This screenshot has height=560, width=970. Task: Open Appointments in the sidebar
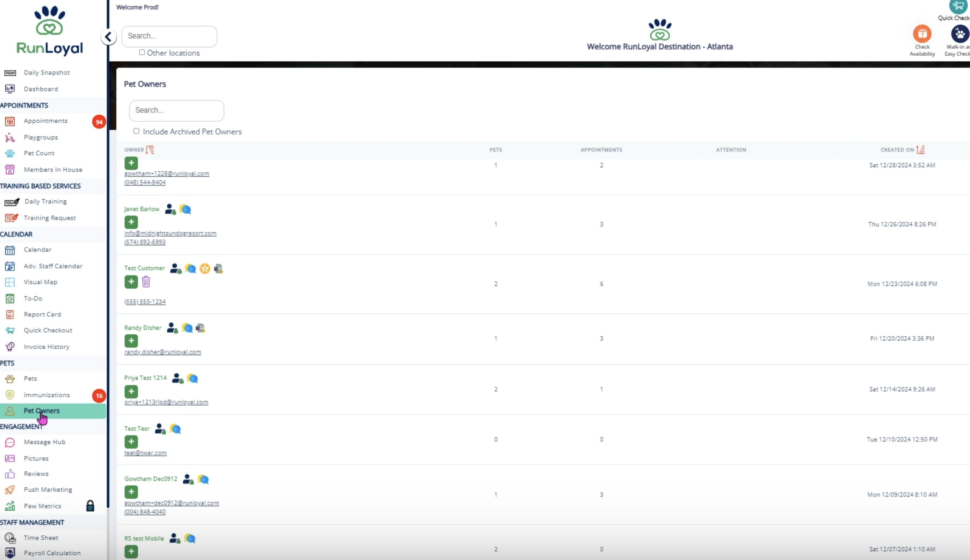pyautogui.click(x=46, y=121)
